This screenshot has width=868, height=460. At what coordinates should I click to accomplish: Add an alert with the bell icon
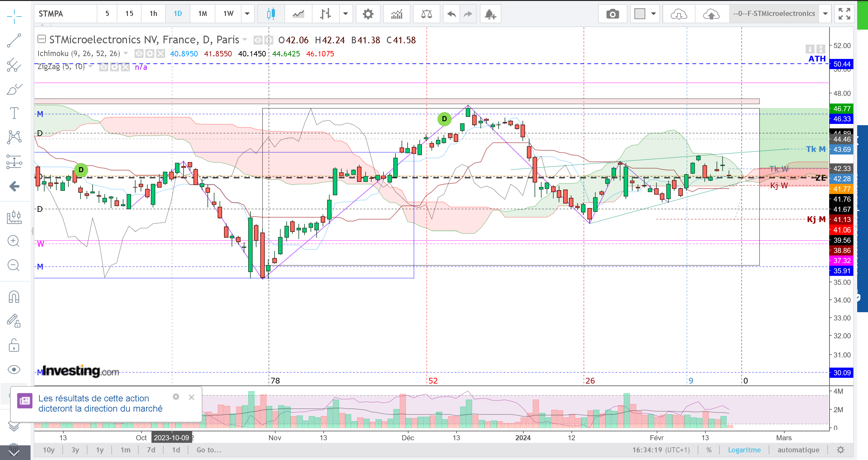tap(490, 14)
